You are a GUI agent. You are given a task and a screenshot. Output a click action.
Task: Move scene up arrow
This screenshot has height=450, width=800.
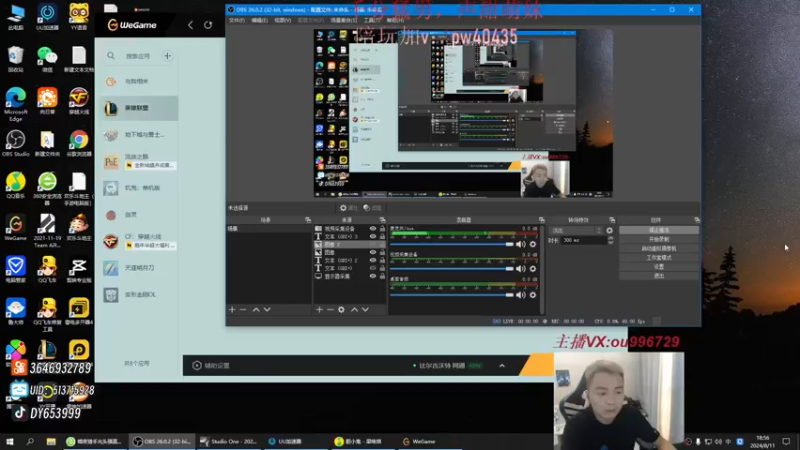coord(256,309)
